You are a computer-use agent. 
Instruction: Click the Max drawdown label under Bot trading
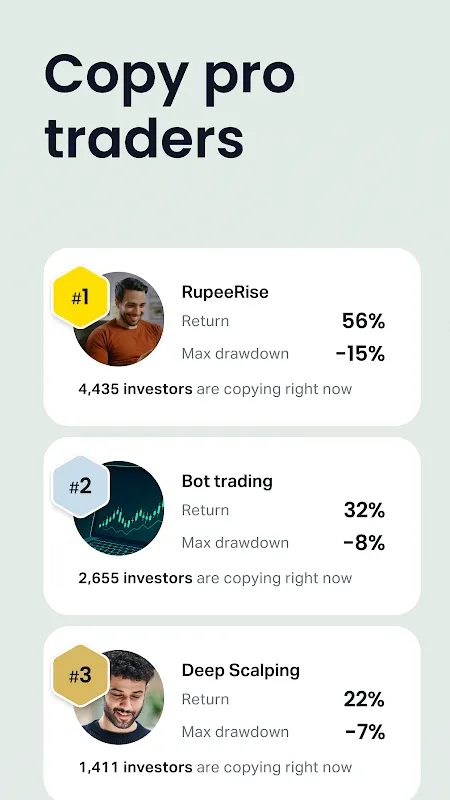pos(235,543)
